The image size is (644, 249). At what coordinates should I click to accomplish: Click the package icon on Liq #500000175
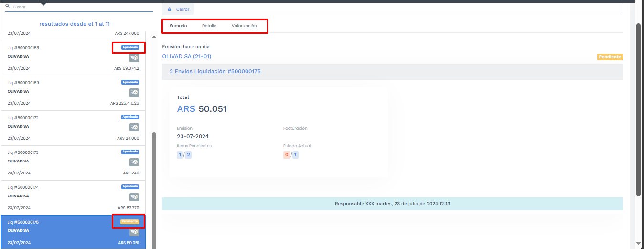click(134, 232)
